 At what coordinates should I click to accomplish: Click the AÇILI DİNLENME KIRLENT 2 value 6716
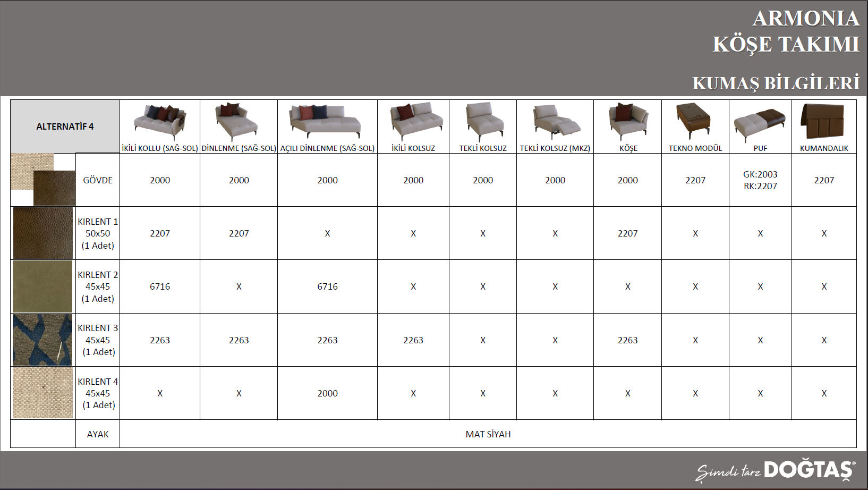[x=328, y=286]
